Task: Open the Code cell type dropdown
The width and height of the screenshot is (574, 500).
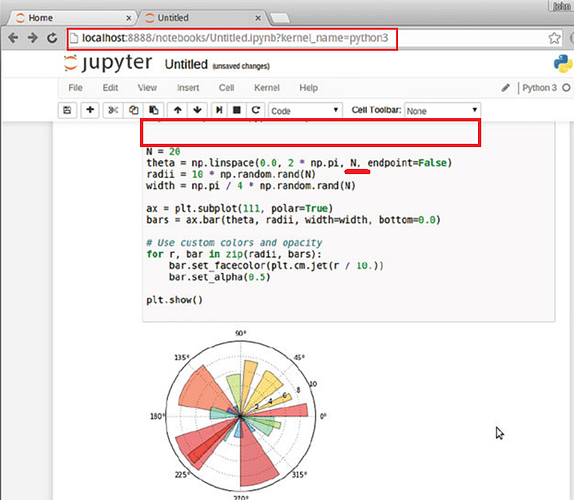Action: (x=305, y=111)
